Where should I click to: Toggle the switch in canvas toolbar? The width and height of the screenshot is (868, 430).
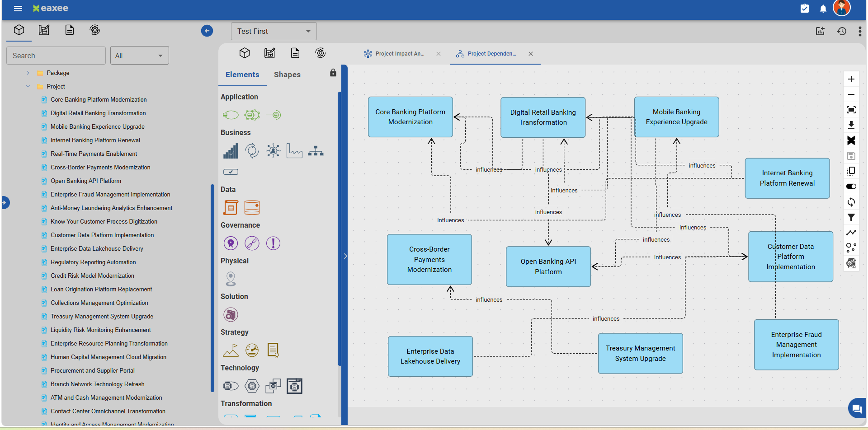point(851,187)
